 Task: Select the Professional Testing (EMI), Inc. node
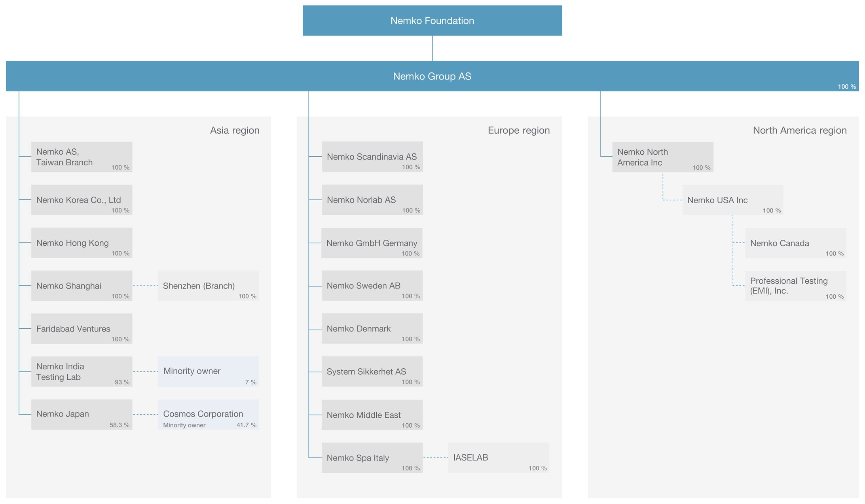[x=796, y=286]
